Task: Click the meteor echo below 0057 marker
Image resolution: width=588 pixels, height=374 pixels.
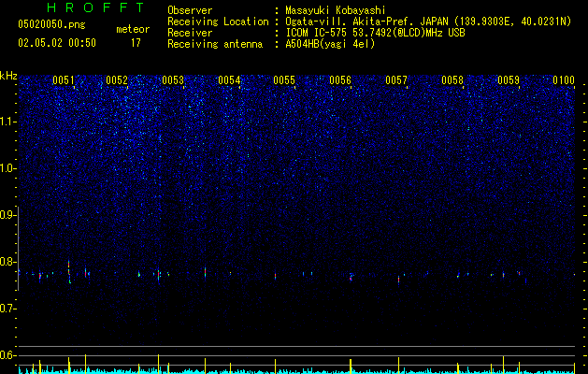Action: pyautogui.click(x=398, y=280)
